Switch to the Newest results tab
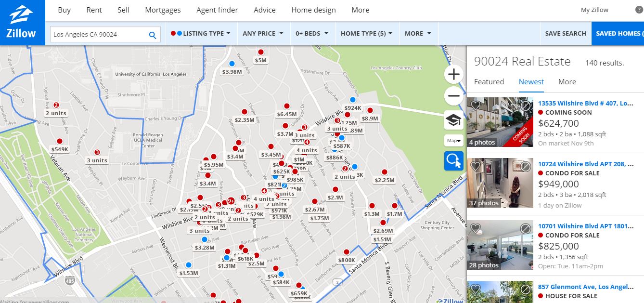The width and height of the screenshot is (644, 303). [x=531, y=82]
